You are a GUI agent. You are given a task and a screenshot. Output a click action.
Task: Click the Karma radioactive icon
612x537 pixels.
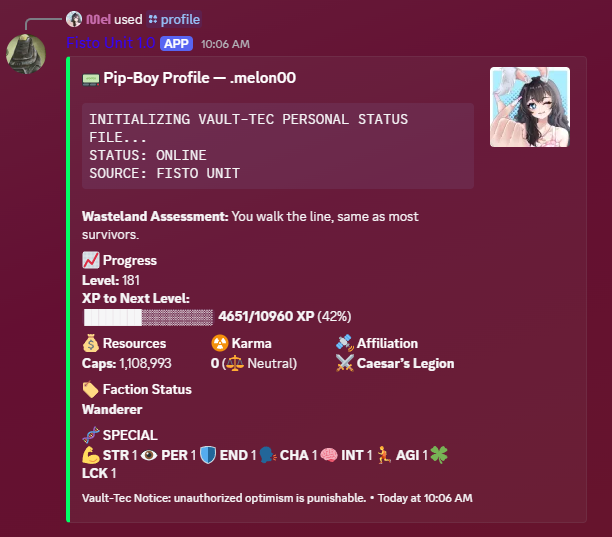(x=220, y=343)
